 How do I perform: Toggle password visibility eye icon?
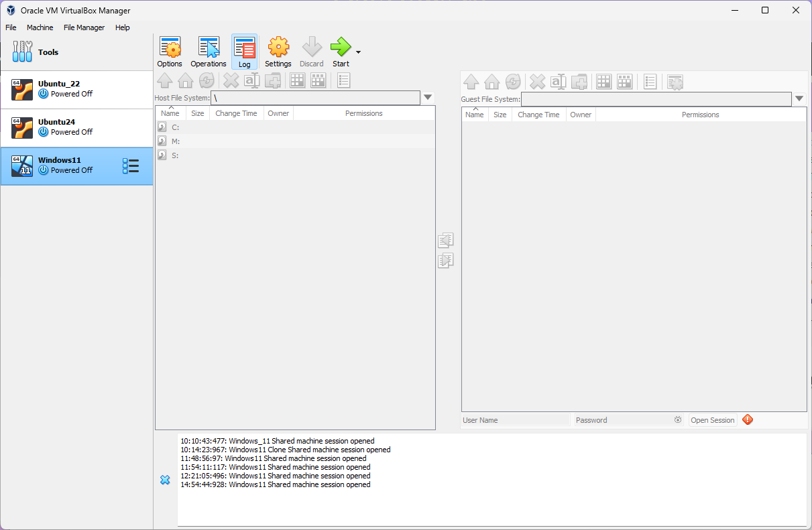[678, 420]
